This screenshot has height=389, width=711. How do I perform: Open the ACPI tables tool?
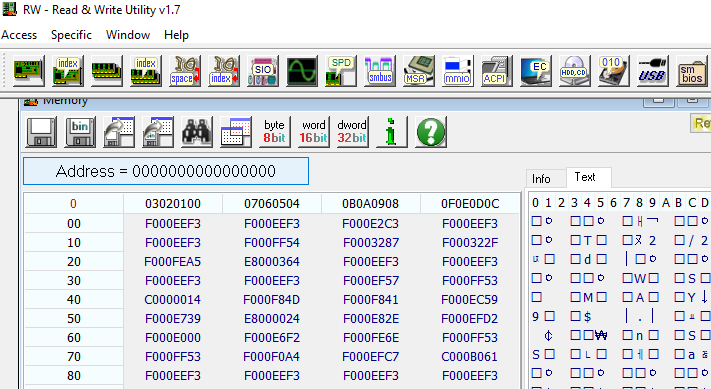[497, 71]
